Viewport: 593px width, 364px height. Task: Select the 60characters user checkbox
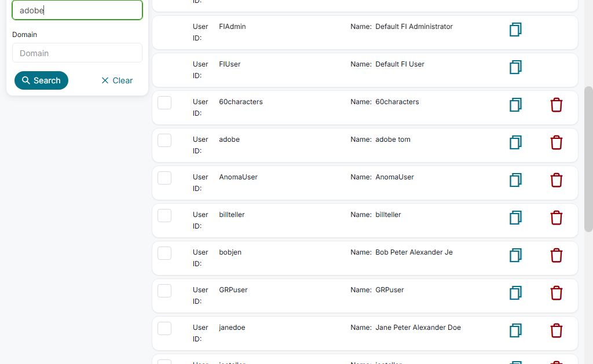(x=164, y=102)
